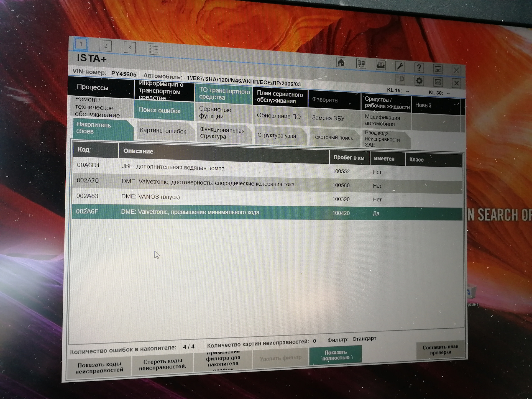Open the operations list icon beside session 3
This screenshot has width=532, height=399.
[x=153, y=49]
